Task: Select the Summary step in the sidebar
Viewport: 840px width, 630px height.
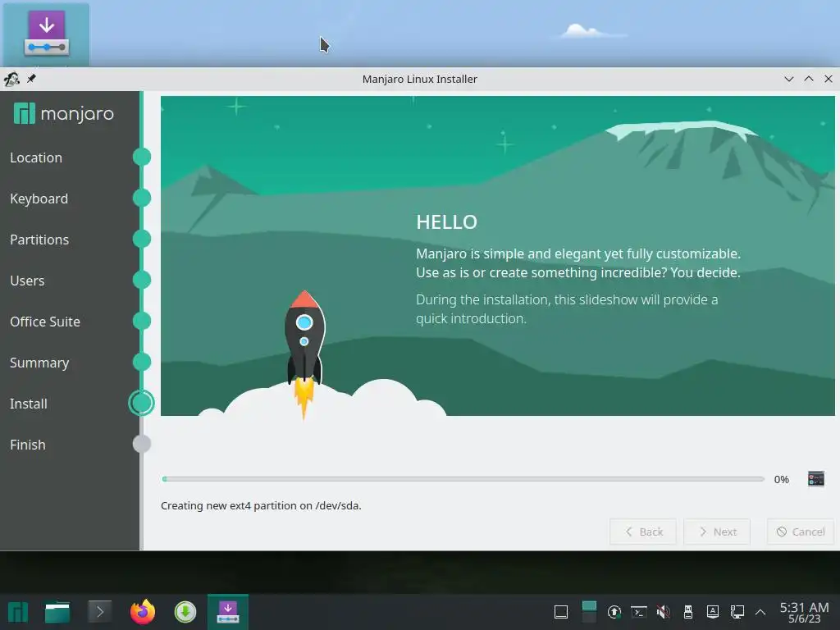Action: coord(39,363)
